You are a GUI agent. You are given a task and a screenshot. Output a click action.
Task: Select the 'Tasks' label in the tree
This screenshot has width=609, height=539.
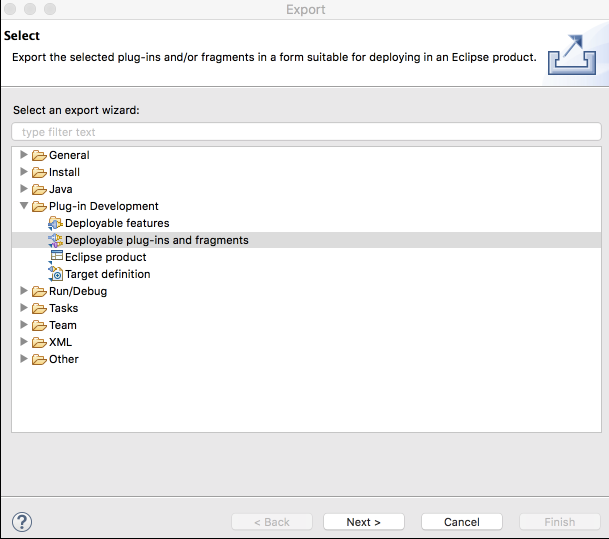[x=63, y=308]
